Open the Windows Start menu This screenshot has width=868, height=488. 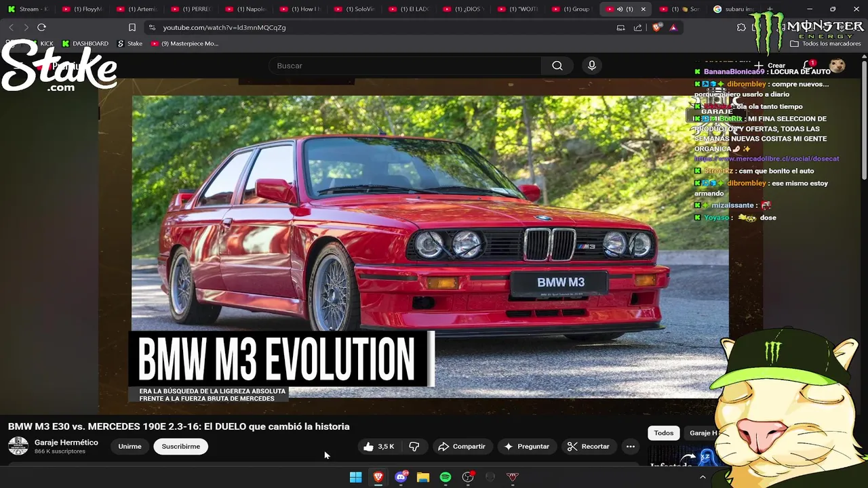coord(355,477)
